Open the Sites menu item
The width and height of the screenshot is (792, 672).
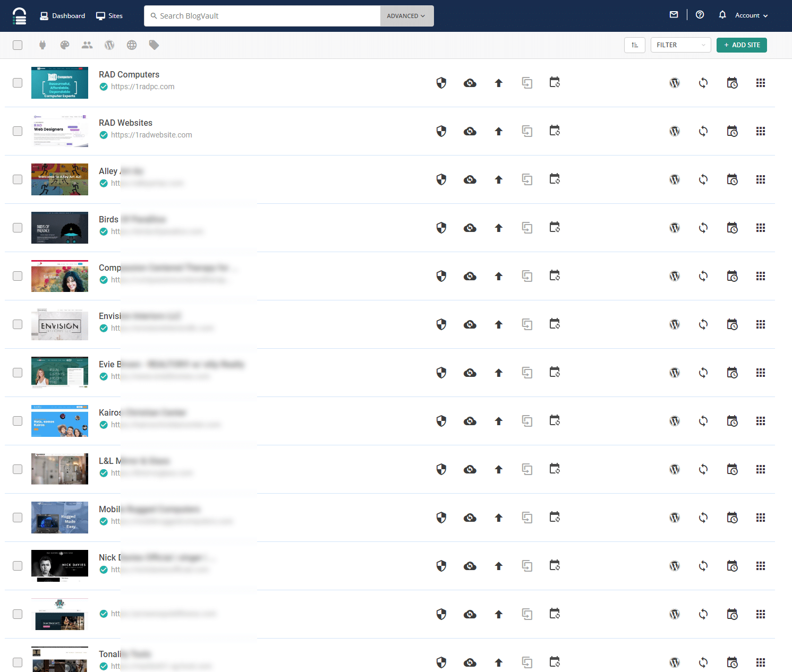[109, 16]
